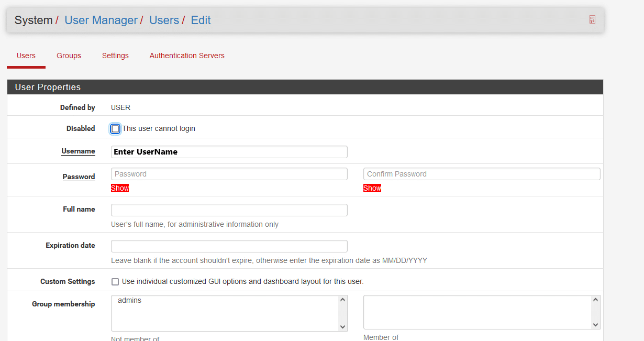Image resolution: width=644 pixels, height=341 pixels.
Task: Open the Settings tab
Action: coord(115,56)
